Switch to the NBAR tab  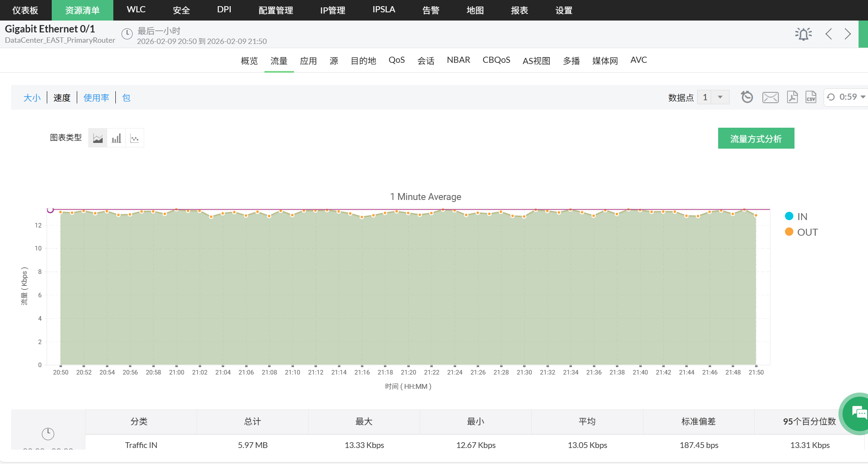tap(459, 60)
